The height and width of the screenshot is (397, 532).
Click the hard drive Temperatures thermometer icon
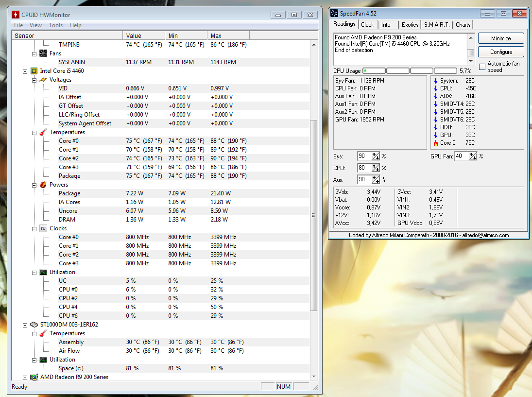click(43, 333)
